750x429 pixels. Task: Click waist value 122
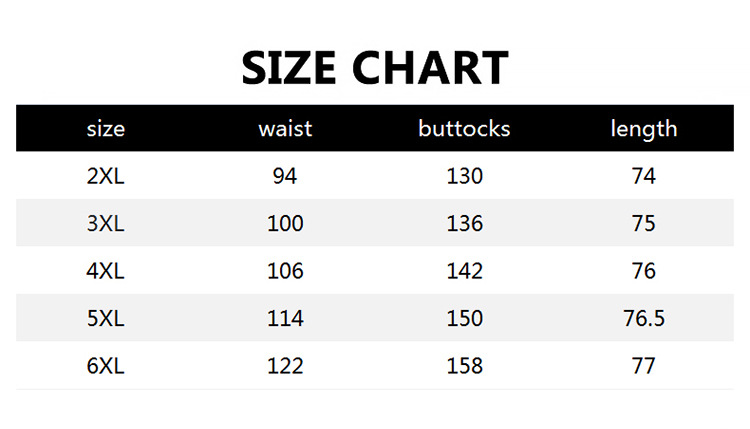(x=285, y=366)
